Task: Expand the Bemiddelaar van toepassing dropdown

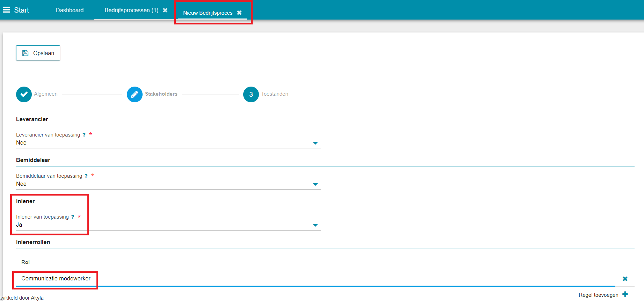Action: [x=315, y=184]
